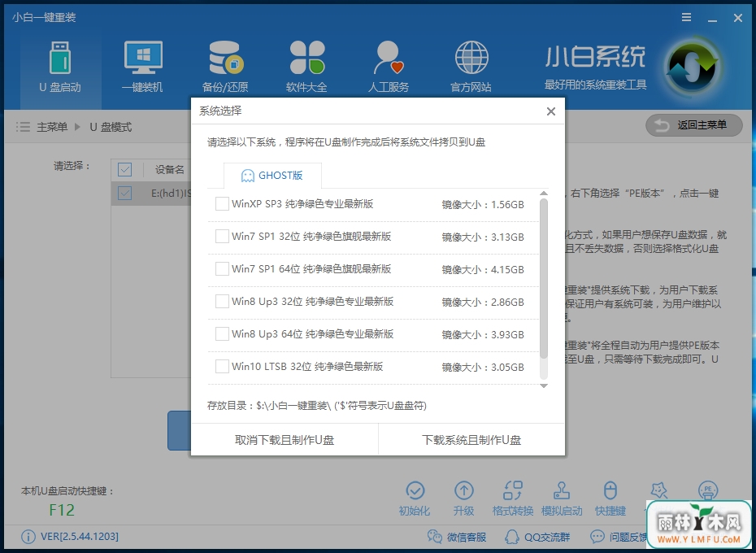Check Win10 LTSB 32位 纯净绿色最新版
The image size is (756, 553).
[222, 366]
